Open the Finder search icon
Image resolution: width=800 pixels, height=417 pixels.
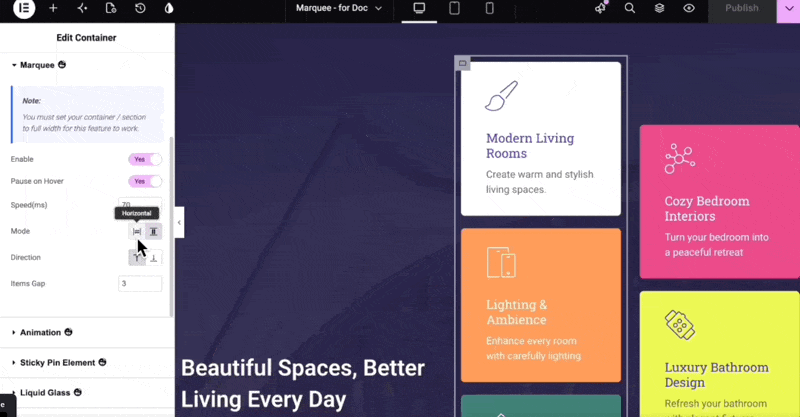tap(630, 8)
